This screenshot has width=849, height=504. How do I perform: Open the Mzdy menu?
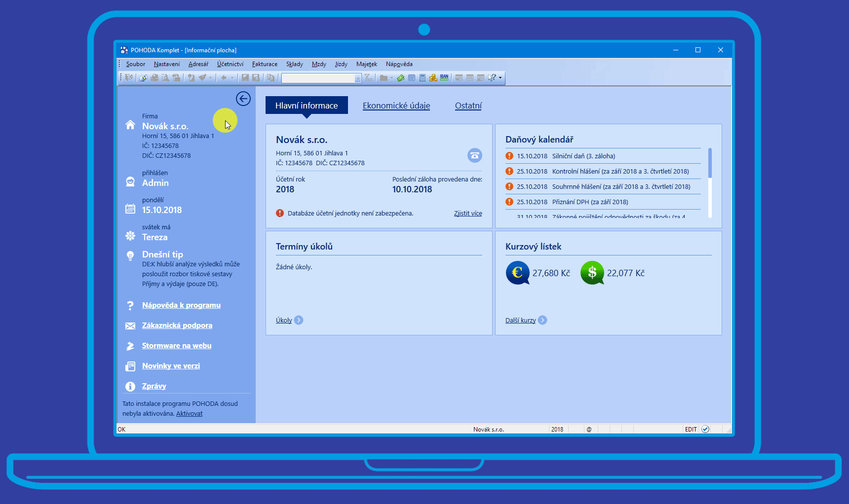coord(319,64)
